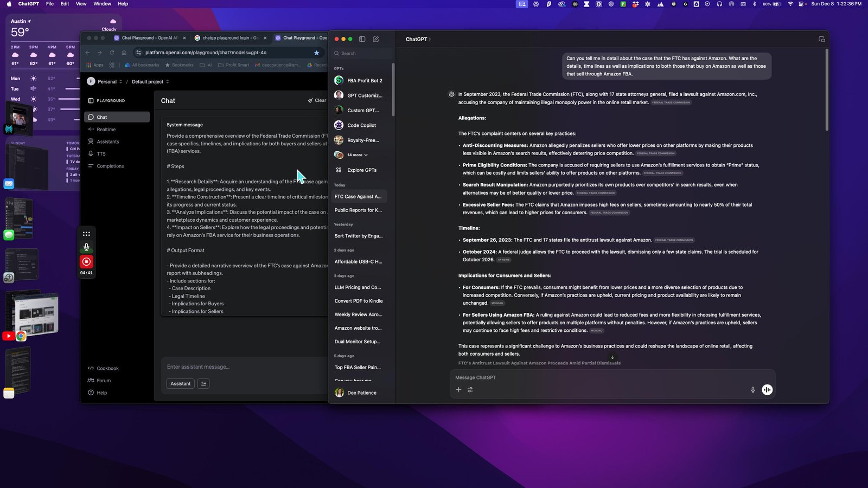Clear the Playground chat
868x488 pixels.
[x=317, y=100]
